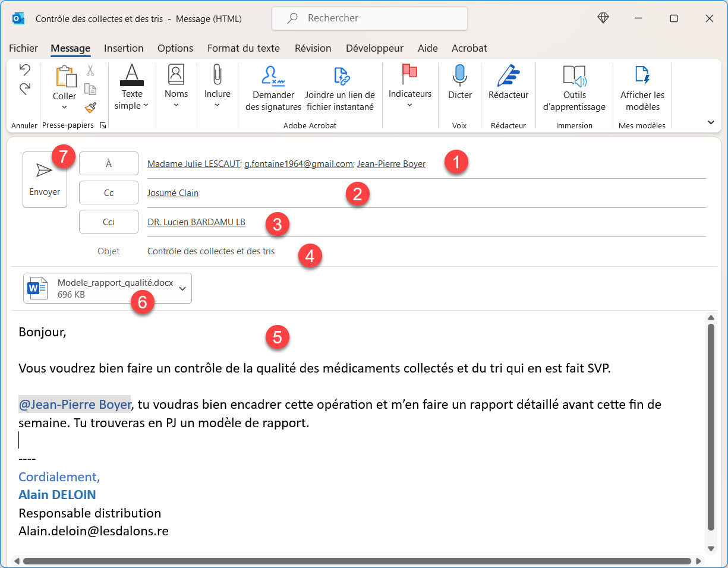Expand the Indicateurs flag dropdown

[409, 88]
